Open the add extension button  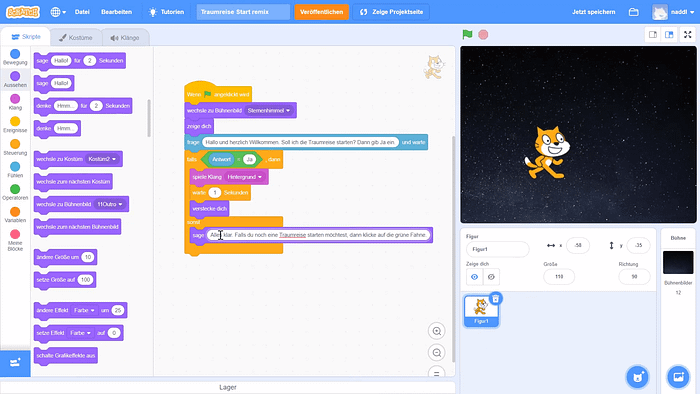(x=15, y=363)
